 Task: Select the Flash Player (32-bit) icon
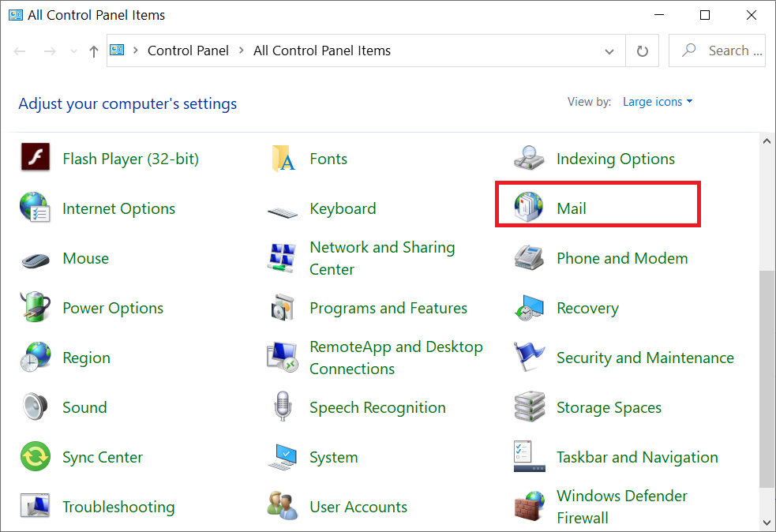click(x=35, y=158)
